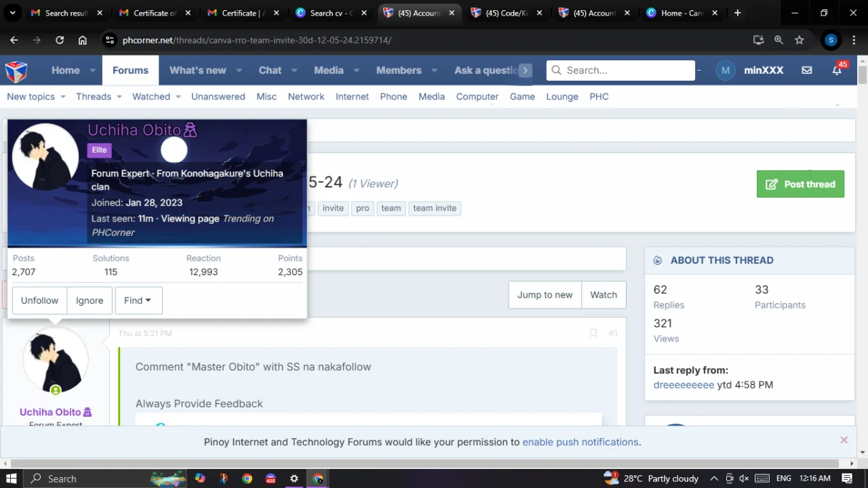The width and height of the screenshot is (868, 488).
Task: Expand the Chat dropdown arrow
Action: (294, 70)
